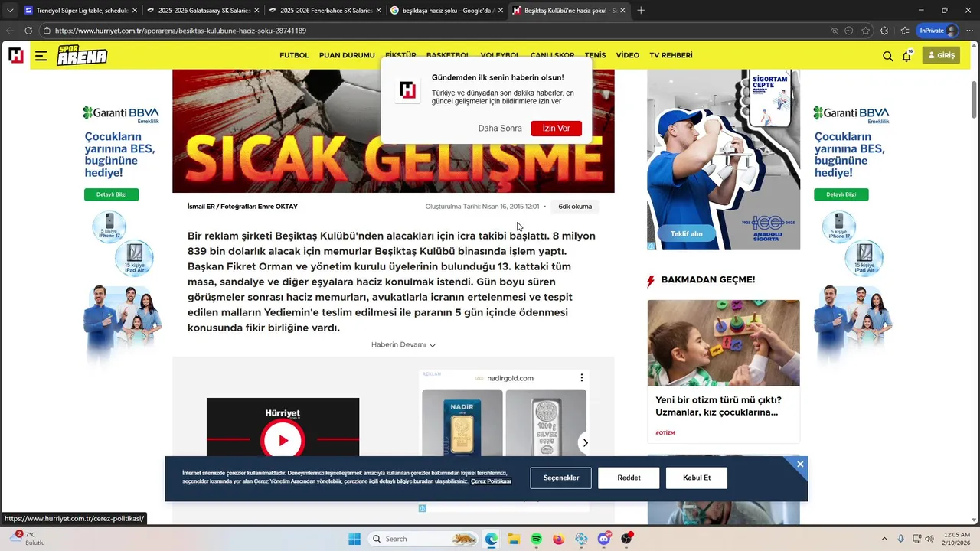Open nadirgold ad three-dot menu
980x551 pixels.
[x=582, y=378]
